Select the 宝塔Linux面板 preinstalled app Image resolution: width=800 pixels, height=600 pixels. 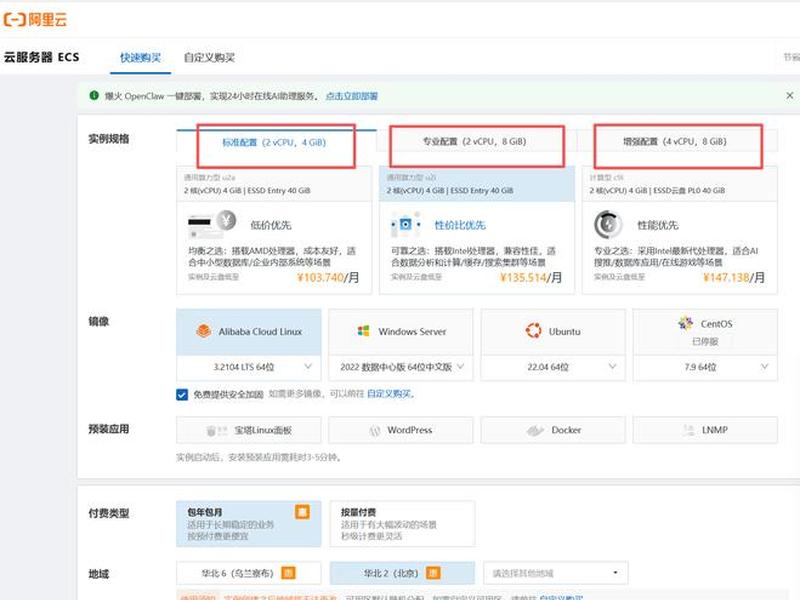(248, 430)
